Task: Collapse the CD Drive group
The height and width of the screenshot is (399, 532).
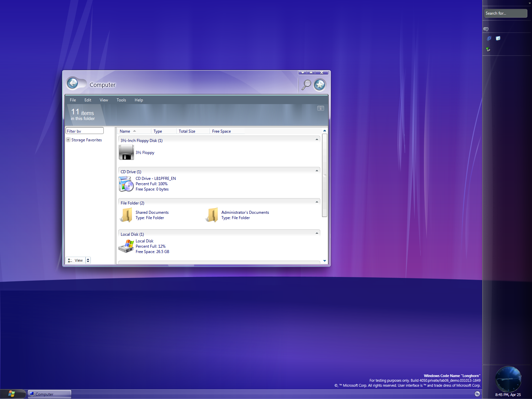Action: pyautogui.click(x=317, y=171)
